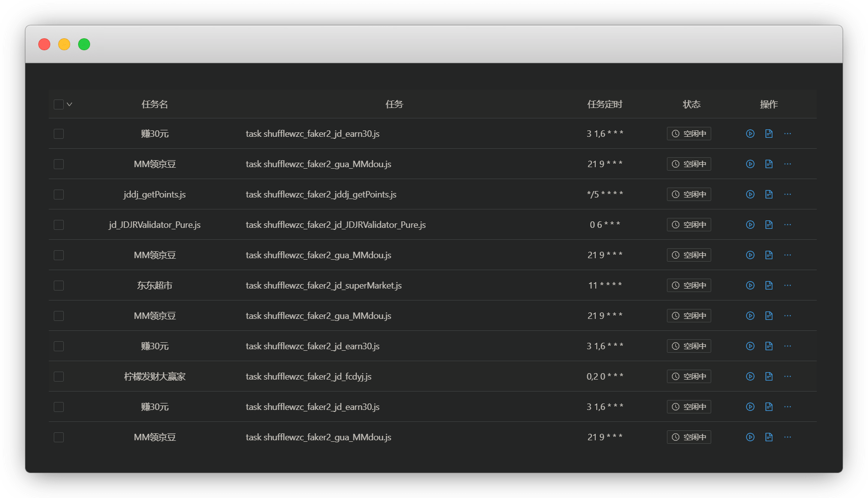The image size is (868, 498).
Task: Click task command shufflewzc_faker2_jd_fcdyj.js text
Action: (309, 377)
